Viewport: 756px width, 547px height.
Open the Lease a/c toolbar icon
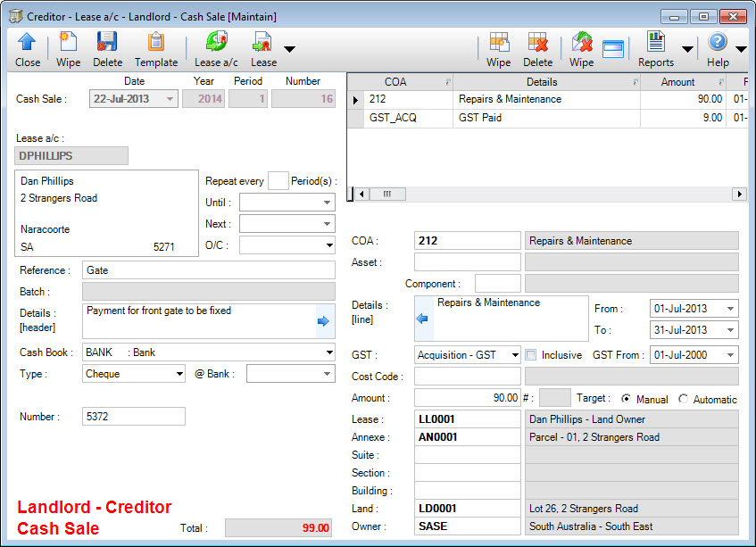click(x=217, y=43)
